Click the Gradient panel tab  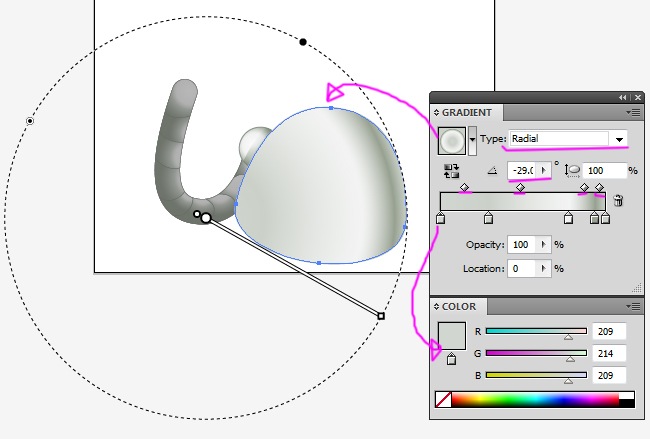(x=466, y=113)
